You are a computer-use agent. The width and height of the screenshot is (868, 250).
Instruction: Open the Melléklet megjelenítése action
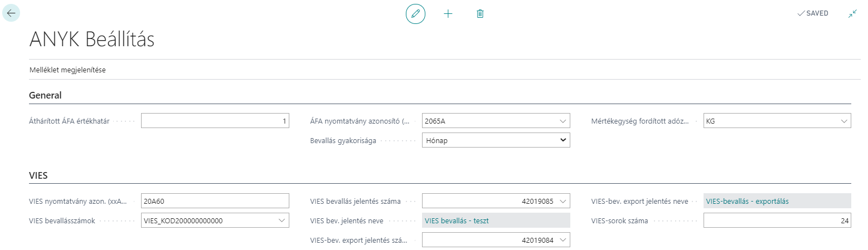(67, 70)
